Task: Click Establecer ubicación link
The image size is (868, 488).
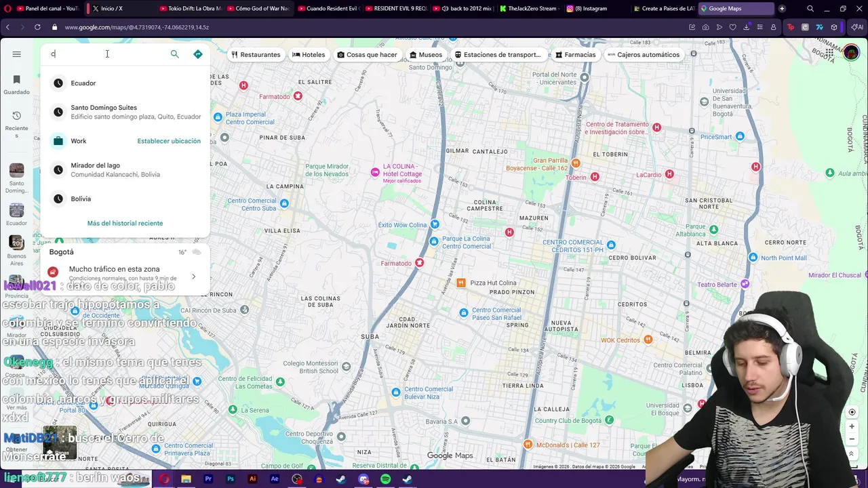Action: (x=169, y=141)
